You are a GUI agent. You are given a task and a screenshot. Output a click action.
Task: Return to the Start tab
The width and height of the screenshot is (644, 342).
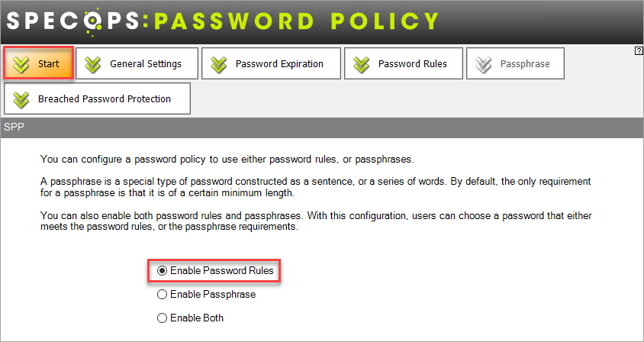[39, 63]
